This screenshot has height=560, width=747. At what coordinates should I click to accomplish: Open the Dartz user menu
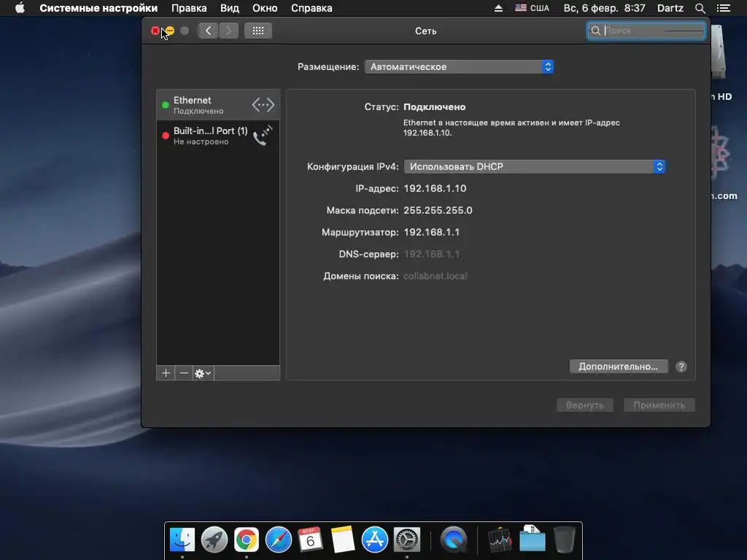670,8
